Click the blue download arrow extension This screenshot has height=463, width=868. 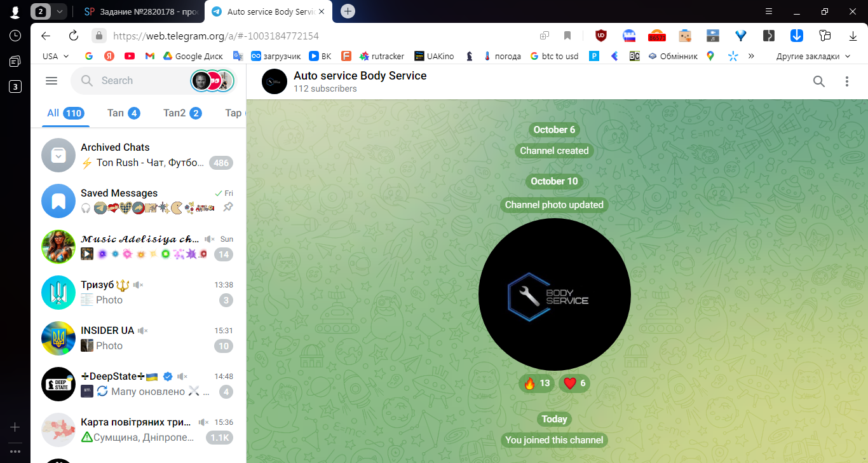797,36
